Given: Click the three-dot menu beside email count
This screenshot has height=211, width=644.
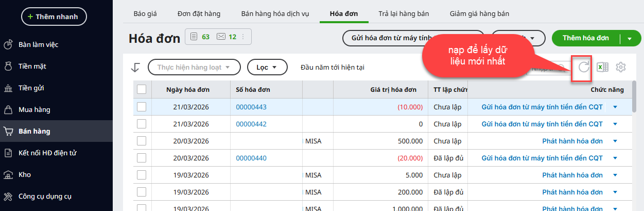Looking at the screenshot, I should click(x=243, y=37).
